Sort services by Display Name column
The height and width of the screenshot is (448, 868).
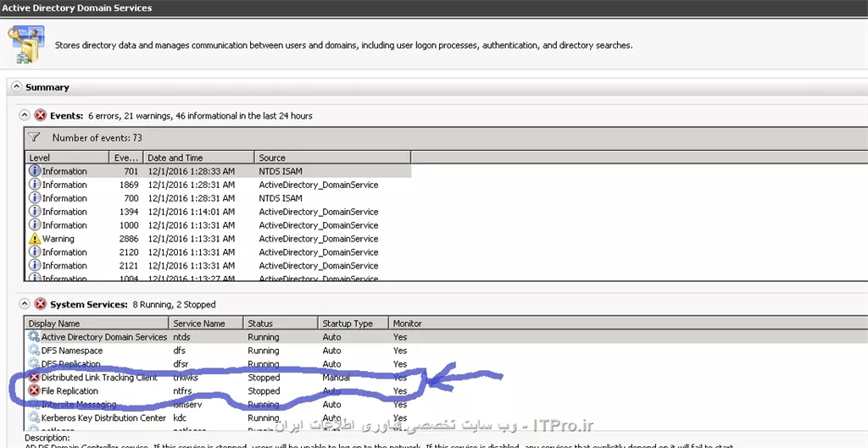pos(97,324)
